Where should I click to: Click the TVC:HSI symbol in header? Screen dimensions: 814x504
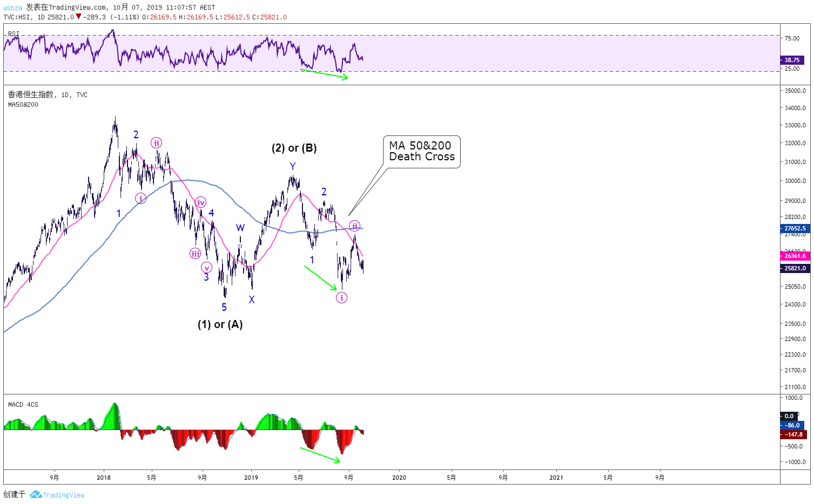(18, 17)
